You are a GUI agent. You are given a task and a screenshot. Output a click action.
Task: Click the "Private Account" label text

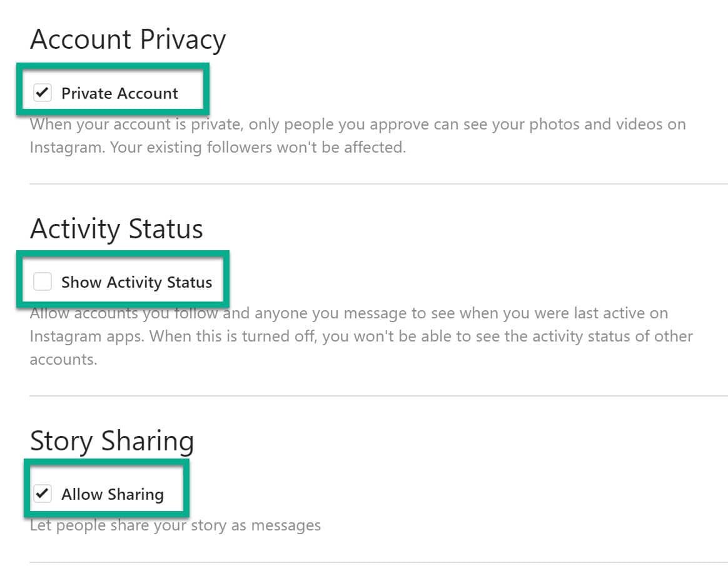tap(119, 93)
